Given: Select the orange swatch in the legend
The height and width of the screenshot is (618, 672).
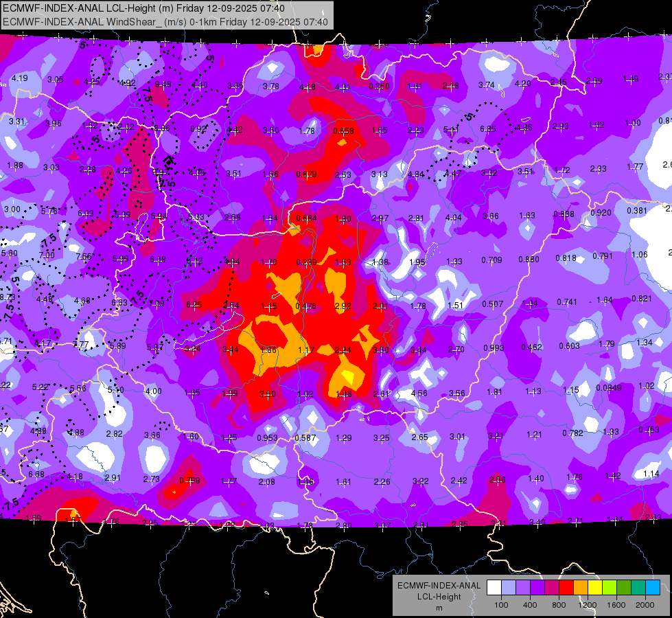Looking at the screenshot, I should tap(581, 588).
